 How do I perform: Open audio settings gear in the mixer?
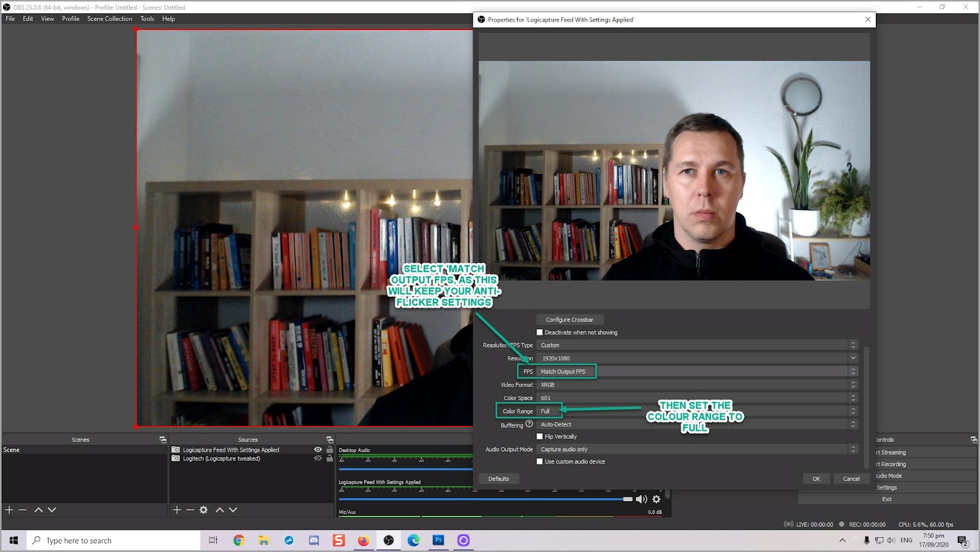pyautogui.click(x=657, y=499)
